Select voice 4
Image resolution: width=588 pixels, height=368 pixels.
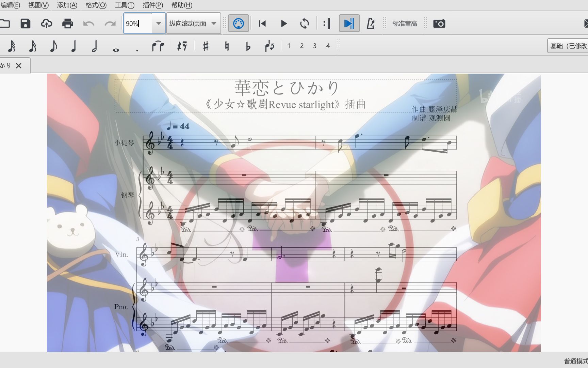328,46
